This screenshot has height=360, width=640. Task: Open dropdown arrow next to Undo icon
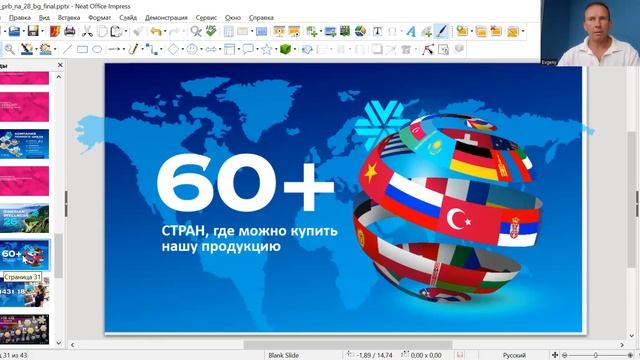(164, 31)
